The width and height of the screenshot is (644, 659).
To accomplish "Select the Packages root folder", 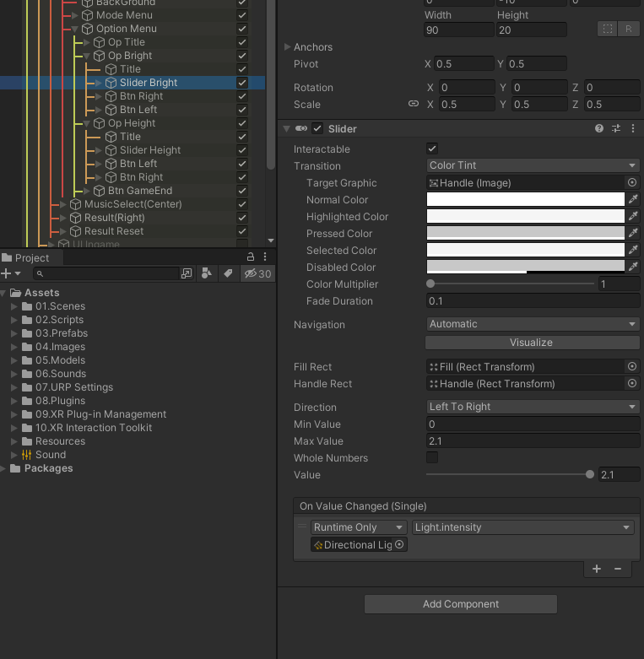I will (x=48, y=468).
